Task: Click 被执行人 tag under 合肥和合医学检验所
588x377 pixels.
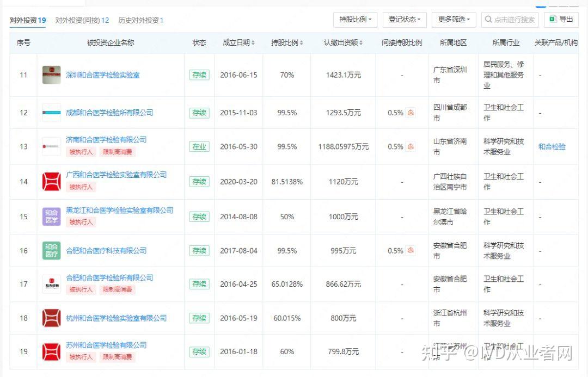Action: [81, 289]
